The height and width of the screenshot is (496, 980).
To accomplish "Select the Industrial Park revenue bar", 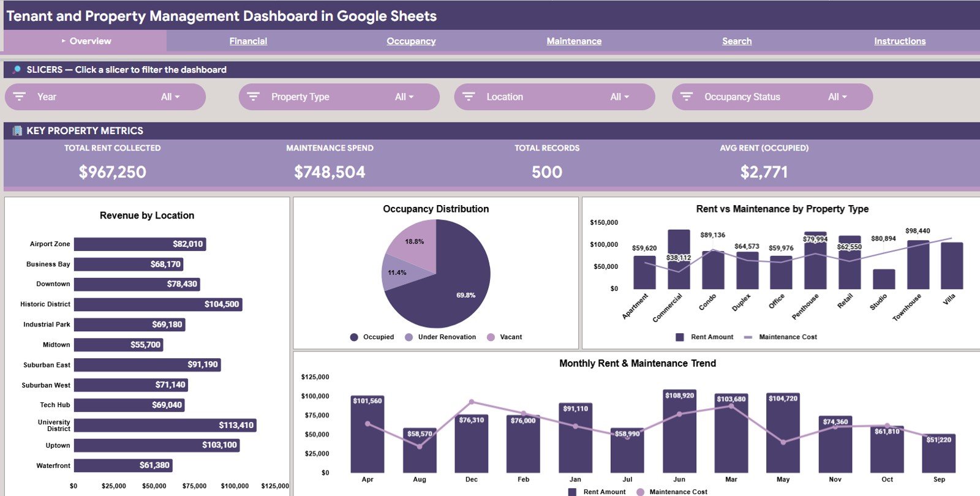I will click(129, 325).
